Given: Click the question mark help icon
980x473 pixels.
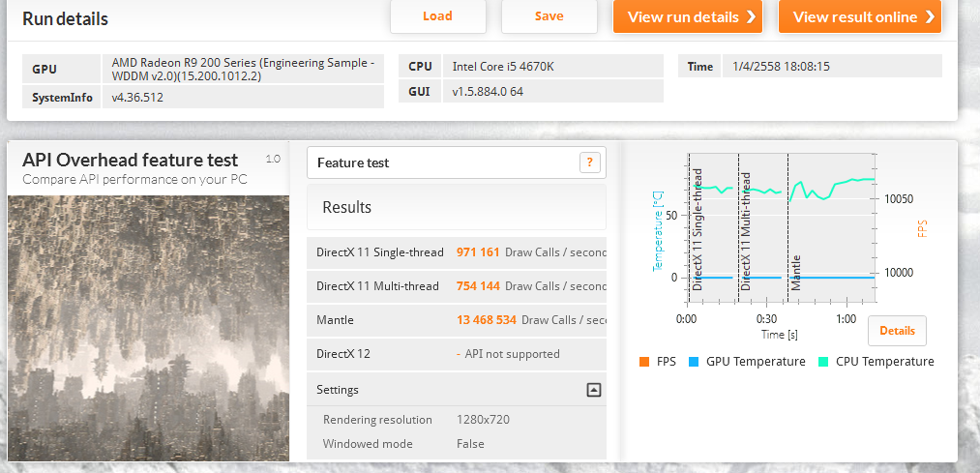Looking at the screenshot, I should coord(589,163).
